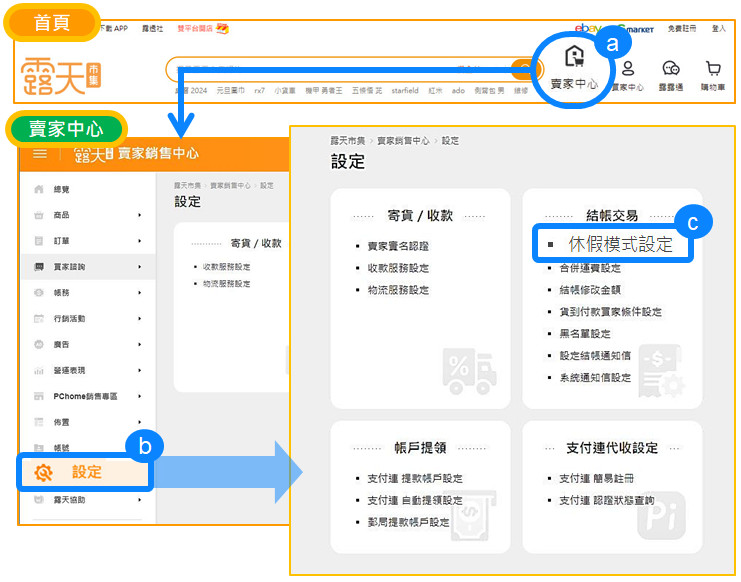Open the 黑名單設定 link
Viewport: 741px width, 582px height.
click(x=585, y=334)
